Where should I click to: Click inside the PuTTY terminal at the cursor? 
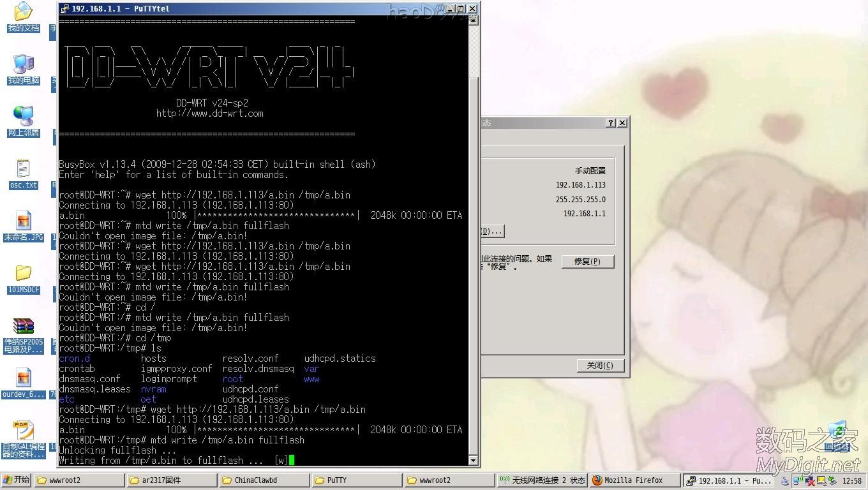click(292, 460)
